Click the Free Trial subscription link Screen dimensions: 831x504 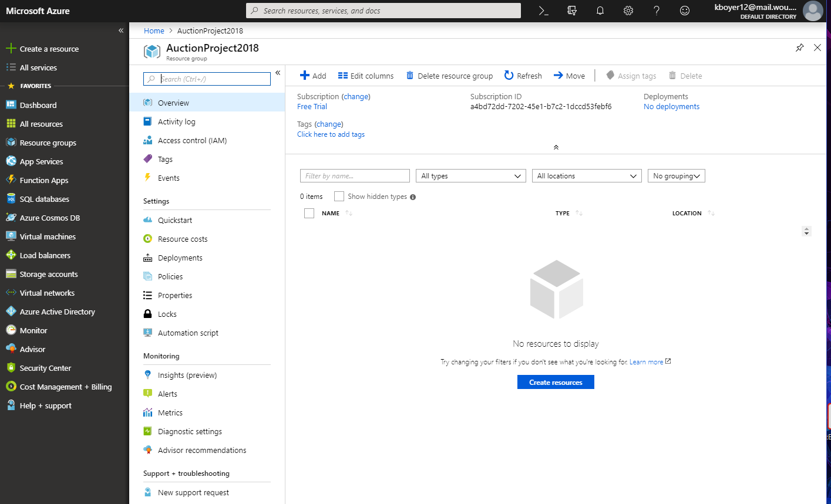(x=312, y=106)
